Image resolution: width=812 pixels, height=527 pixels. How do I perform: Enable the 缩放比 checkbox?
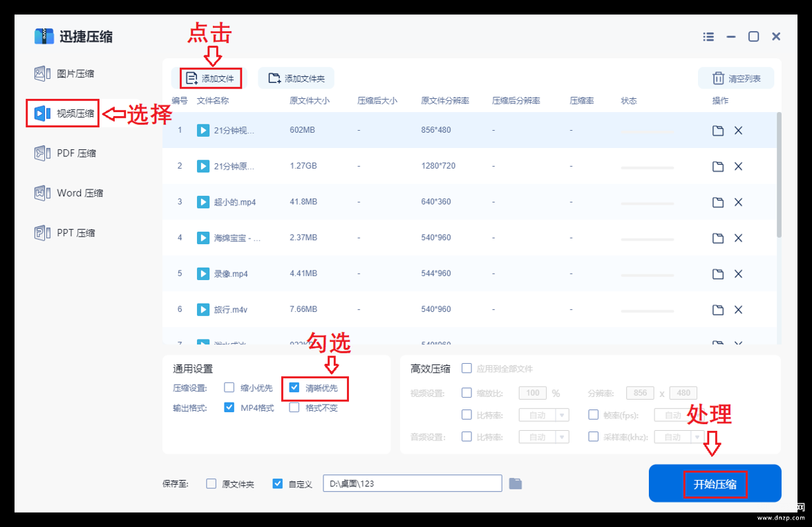coord(466,393)
